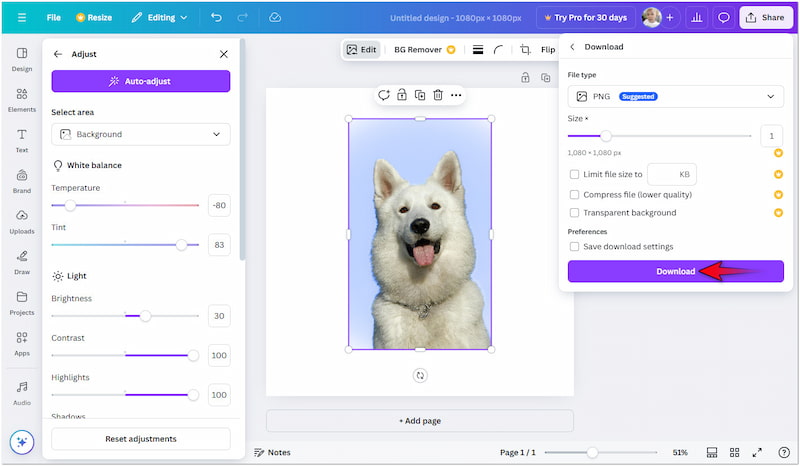Expand the PNG file type dropdown

pyautogui.click(x=675, y=96)
